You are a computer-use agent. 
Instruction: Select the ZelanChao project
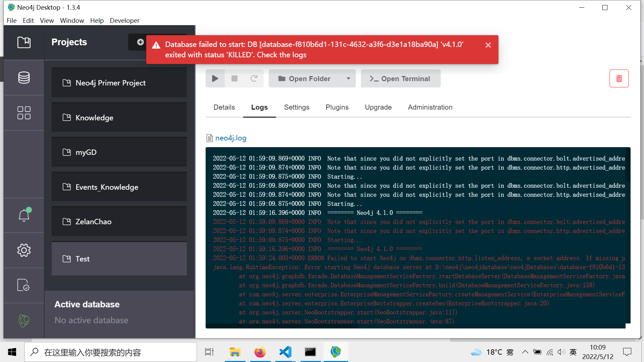coord(119,222)
